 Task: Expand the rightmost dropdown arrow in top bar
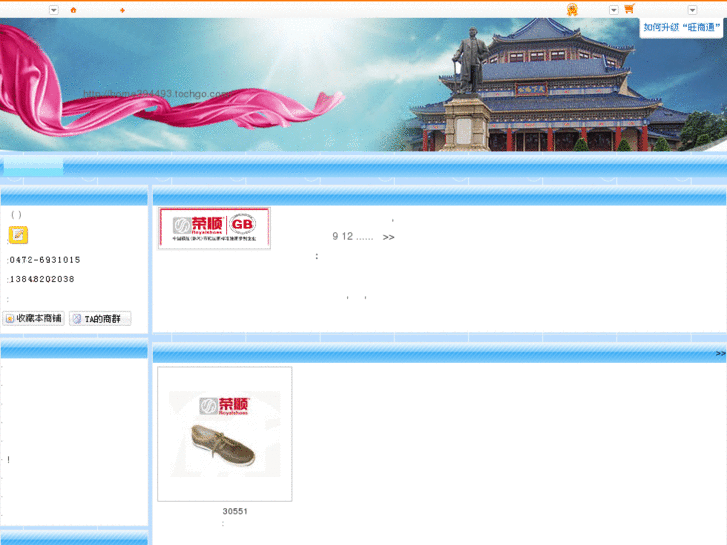coord(692,10)
